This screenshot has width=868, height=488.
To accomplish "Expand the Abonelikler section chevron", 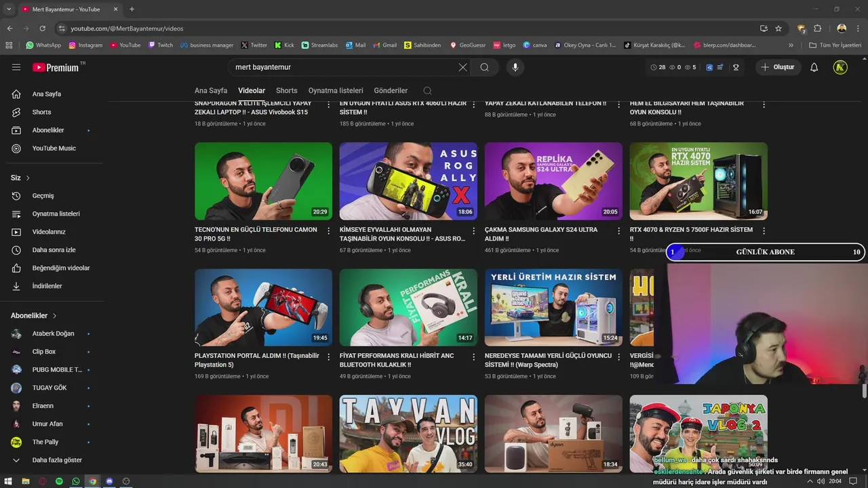I will [x=54, y=316].
